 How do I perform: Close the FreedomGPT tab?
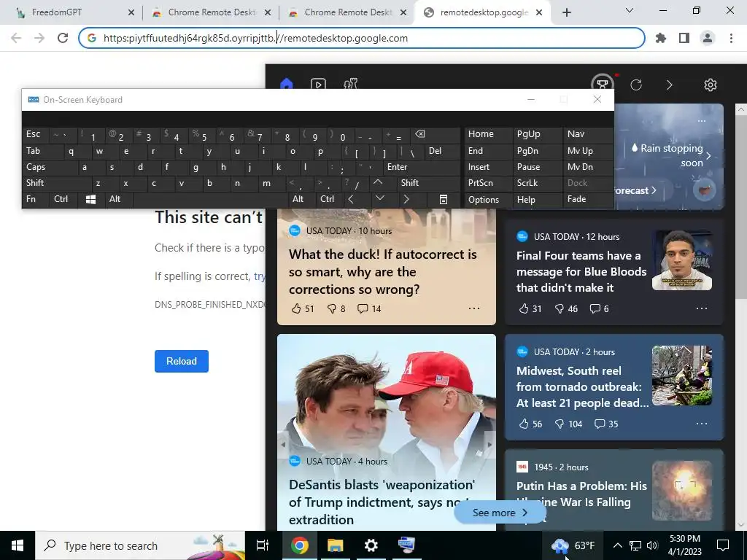click(131, 12)
